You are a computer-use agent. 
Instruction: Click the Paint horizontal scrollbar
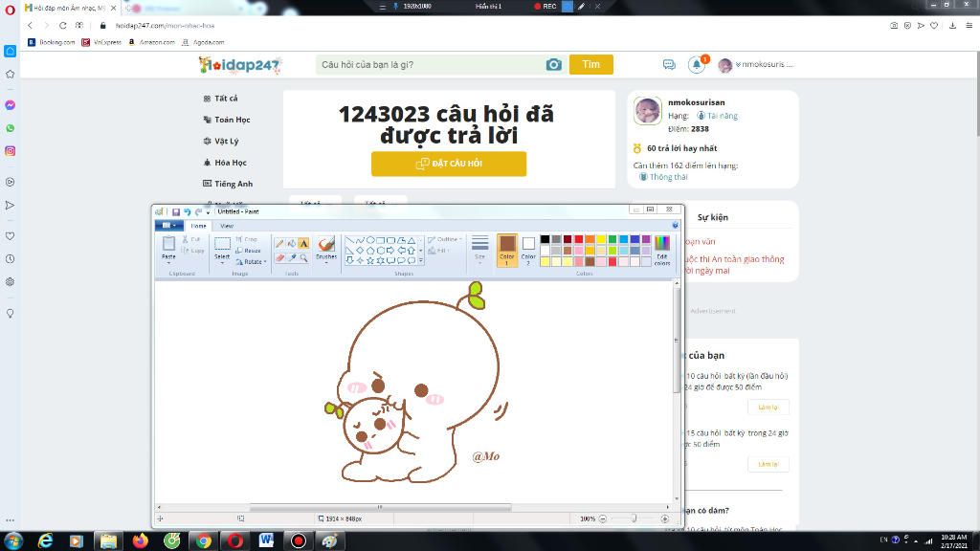click(x=380, y=507)
